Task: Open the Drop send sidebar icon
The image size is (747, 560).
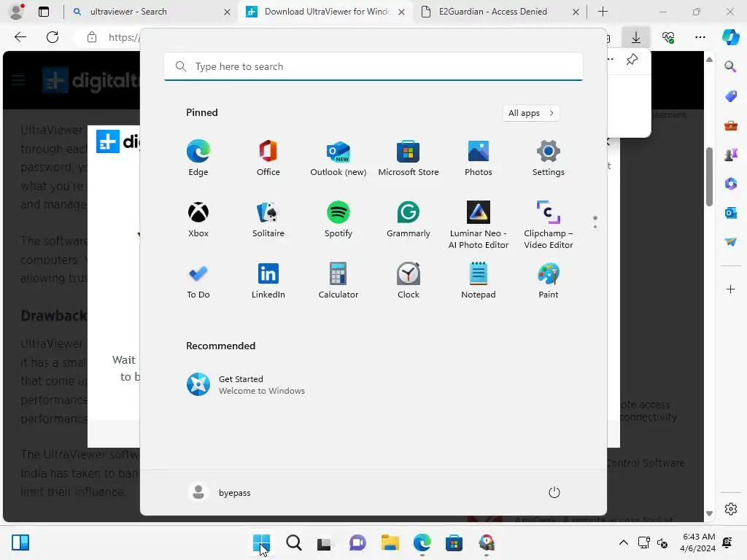Action: tap(730, 242)
